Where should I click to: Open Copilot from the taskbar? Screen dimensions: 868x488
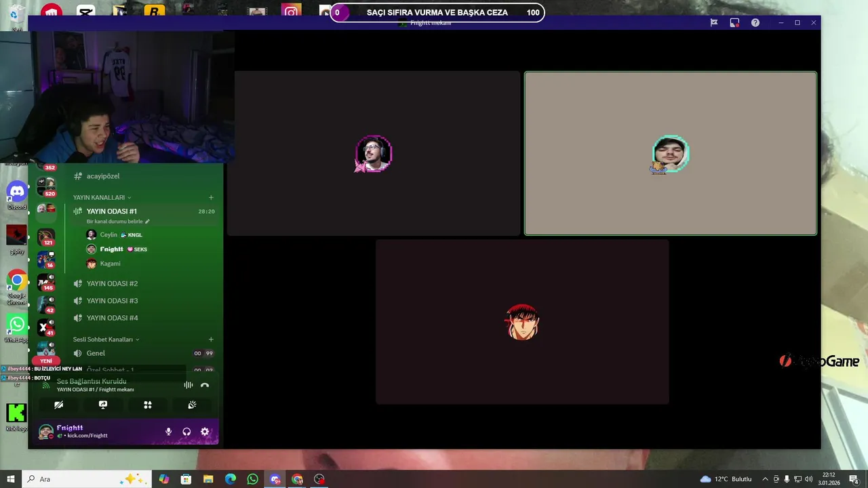coord(164,479)
